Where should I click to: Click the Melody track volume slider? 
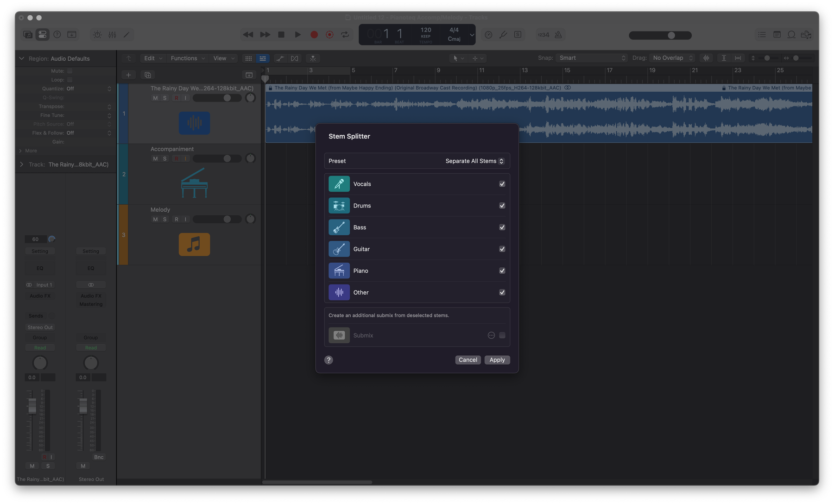(x=217, y=219)
